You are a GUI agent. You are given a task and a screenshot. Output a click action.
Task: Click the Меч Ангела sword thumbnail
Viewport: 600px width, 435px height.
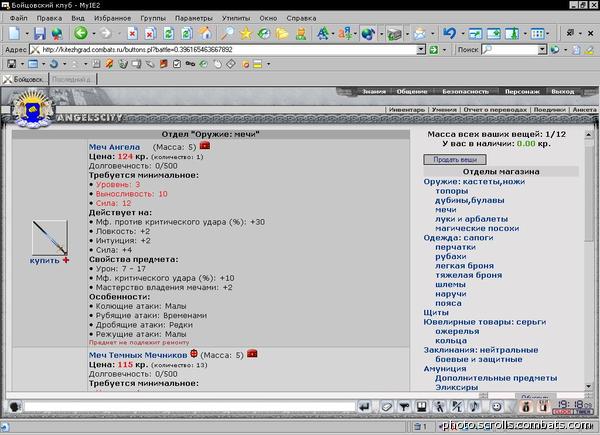point(50,237)
